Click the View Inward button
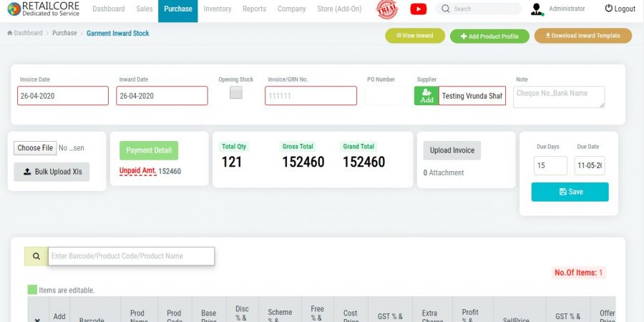Image resolution: width=644 pixels, height=322 pixels. point(415,36)
